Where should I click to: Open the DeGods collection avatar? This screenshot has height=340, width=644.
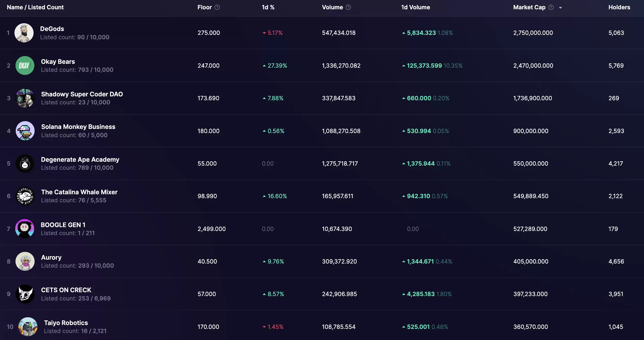[x=24, y=33]
